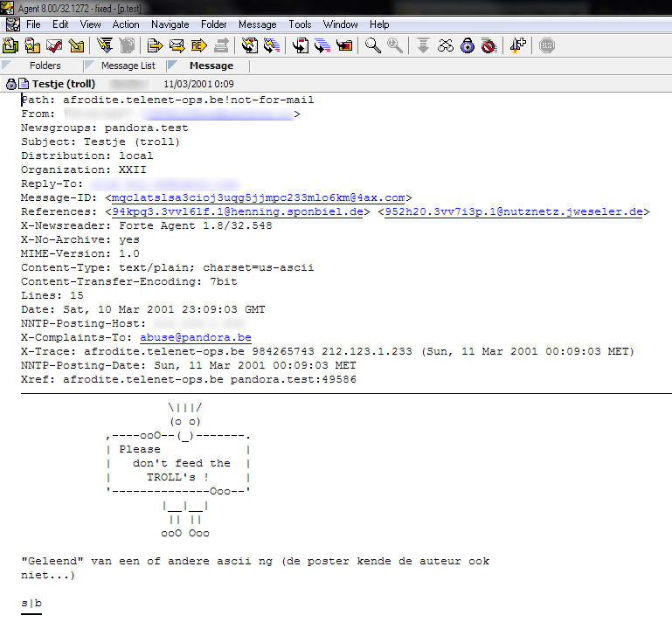Click the date 11/03/2001 0:09 in header bar

click(x=199, y=84)
